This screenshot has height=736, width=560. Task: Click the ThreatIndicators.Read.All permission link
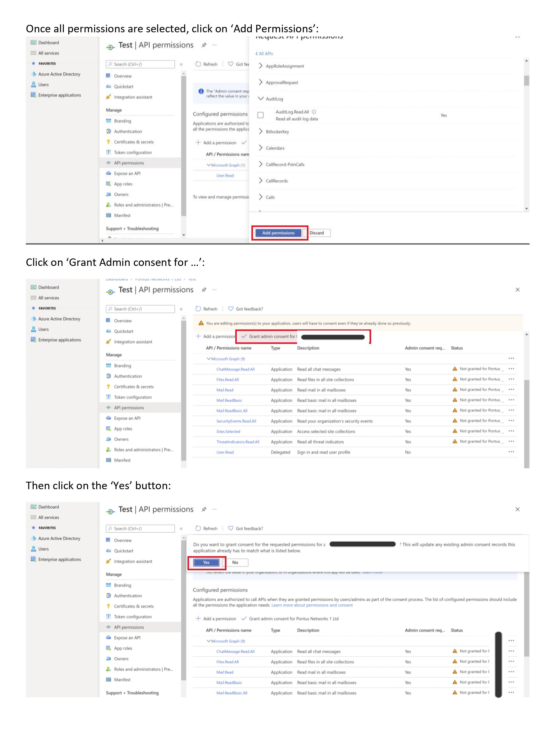(x=238, y=442)
